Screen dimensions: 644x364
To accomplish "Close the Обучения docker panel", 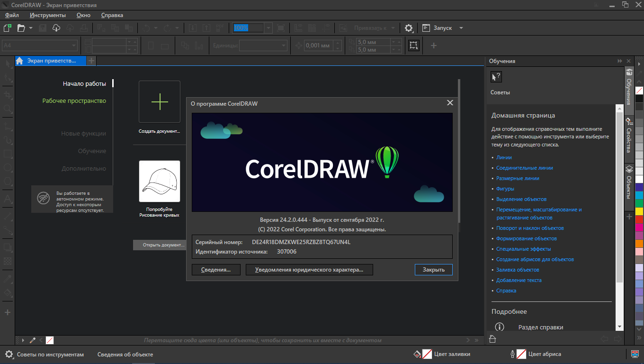I will (x=629, y=61).
